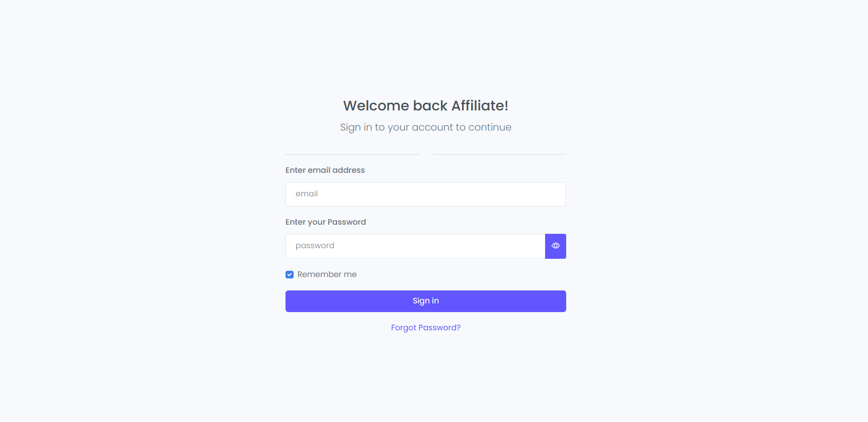Click the password placeholder text
This screenshot has width=868, height=422.
pos(315,246)
